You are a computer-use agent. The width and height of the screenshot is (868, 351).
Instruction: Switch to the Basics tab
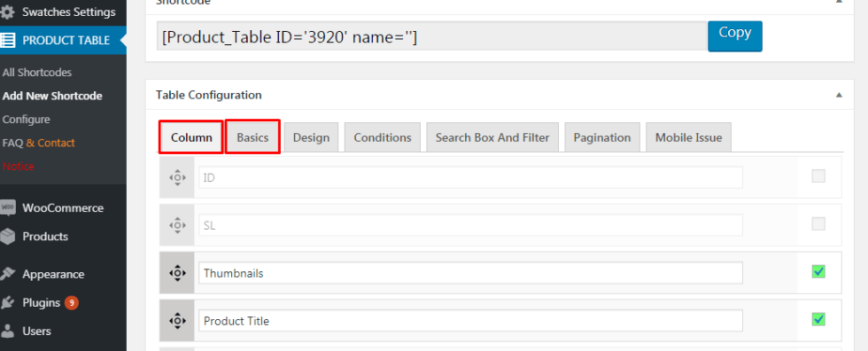(x=252, y=137)
